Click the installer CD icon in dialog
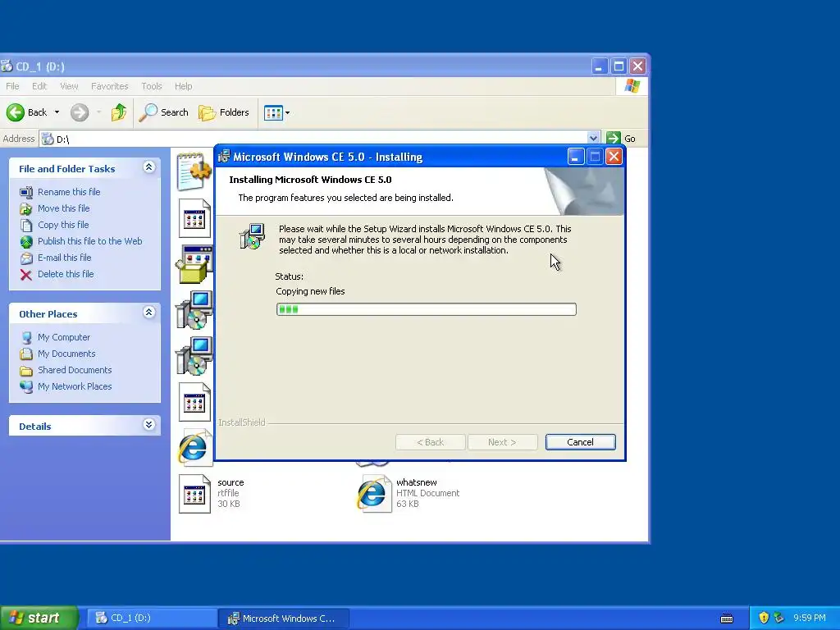This screenshot has width=840, height=630. (252, 236)
